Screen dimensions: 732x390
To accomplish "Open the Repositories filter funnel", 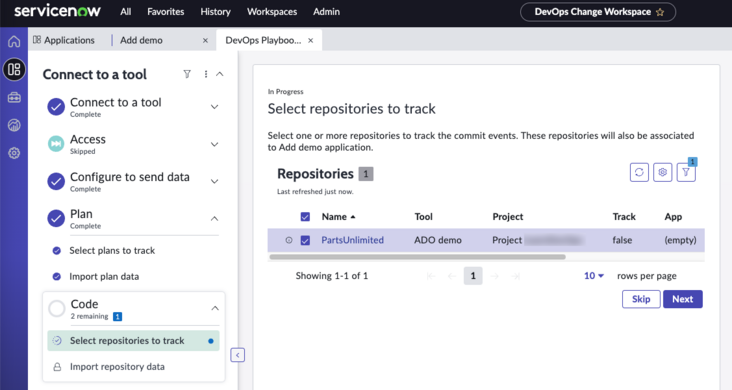I will [686, 172].
